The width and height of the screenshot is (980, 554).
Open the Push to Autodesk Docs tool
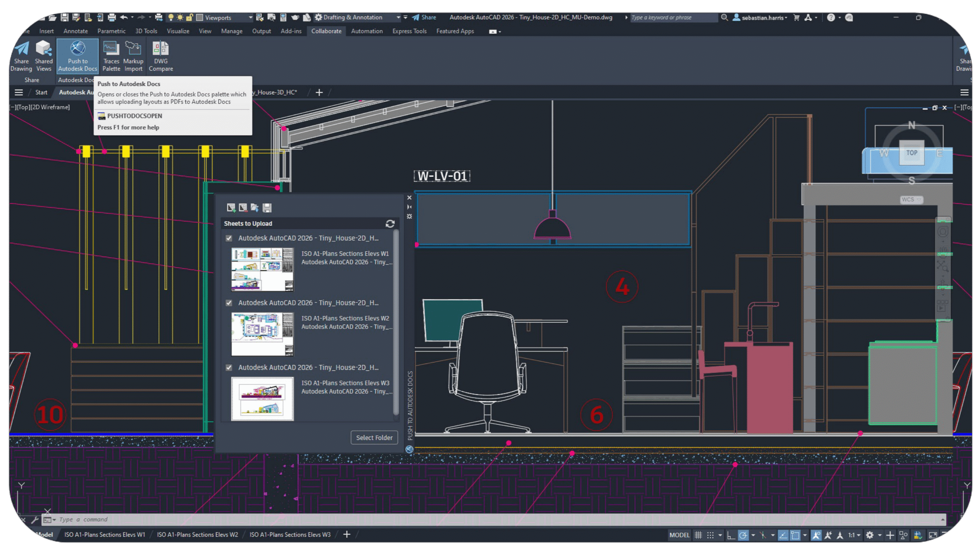(77, 56)
